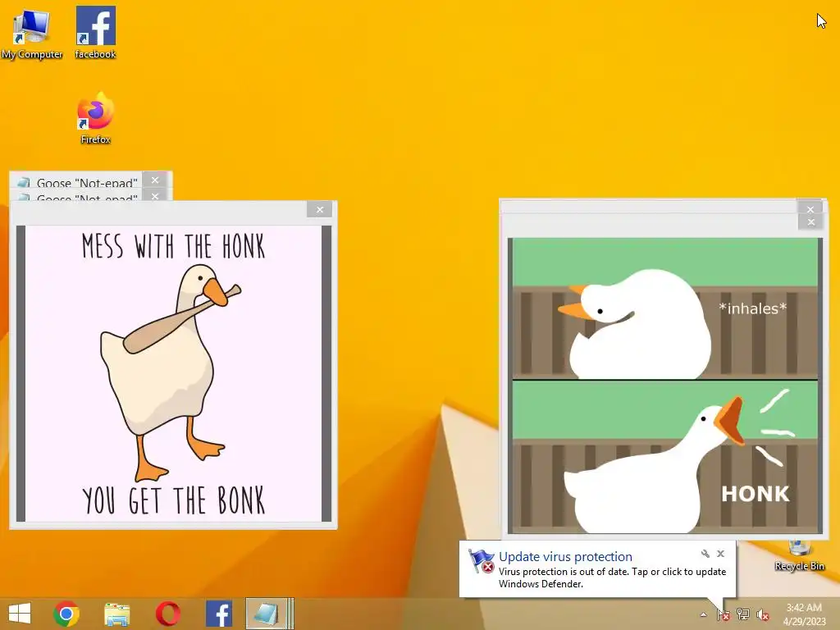The image size is (840, 630).
Task: Click the notification text about Windows Defender
Action: click(612, 577)
